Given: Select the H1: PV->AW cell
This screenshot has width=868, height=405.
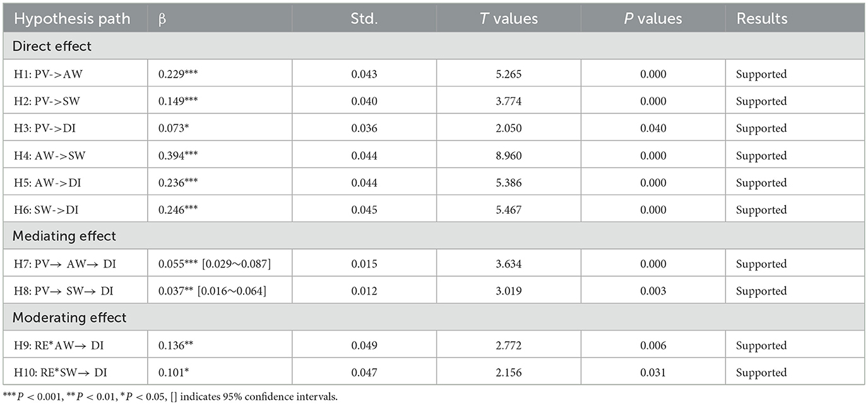Looking at the screenshot, I should click(47, 74).
